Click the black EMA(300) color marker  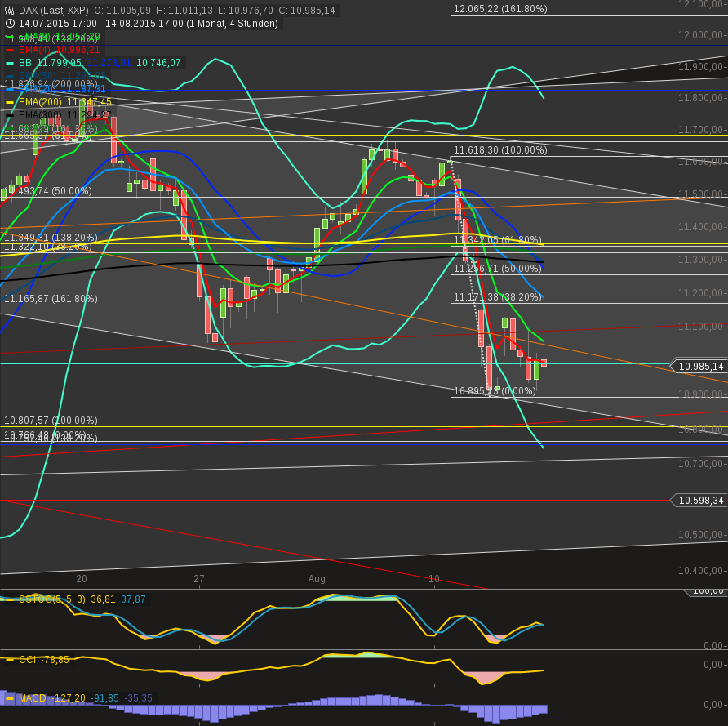tap(10, 115)
